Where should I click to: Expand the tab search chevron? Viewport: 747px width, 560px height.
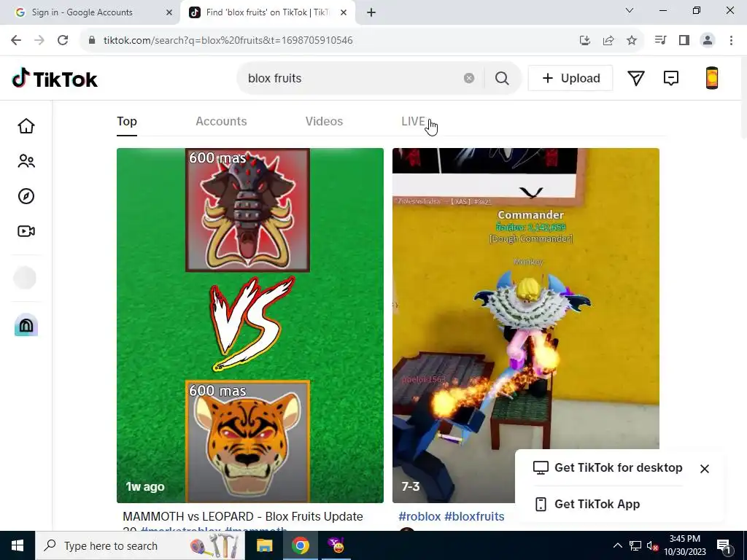(630, 10)
